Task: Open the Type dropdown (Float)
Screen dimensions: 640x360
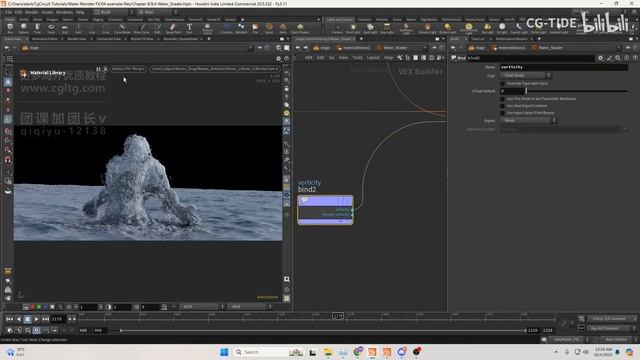Action: (526, 76)
